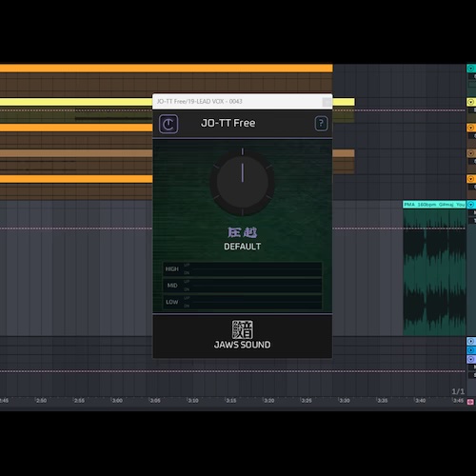Click the 3:00 mark on the timeline ruler
476x476 pixels.
[x=117, y=401]
